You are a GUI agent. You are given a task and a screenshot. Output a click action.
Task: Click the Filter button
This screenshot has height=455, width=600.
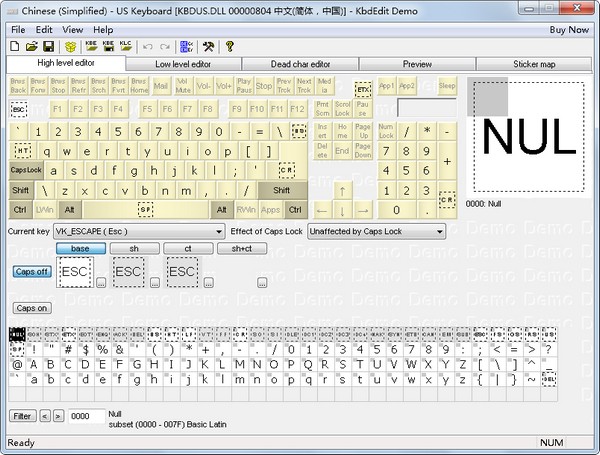coord(23,416)
